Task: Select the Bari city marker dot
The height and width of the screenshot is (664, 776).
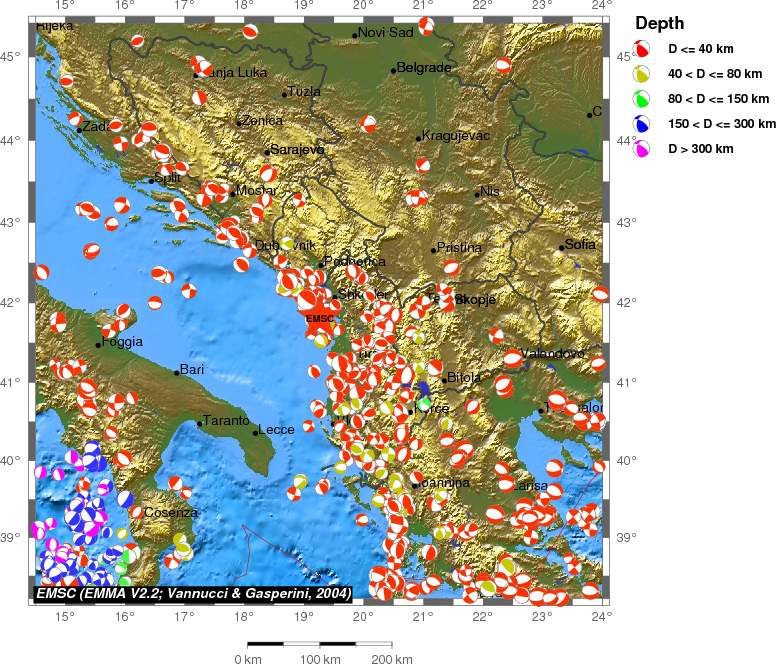Action: pyautogui.click(x=177, y=372)
